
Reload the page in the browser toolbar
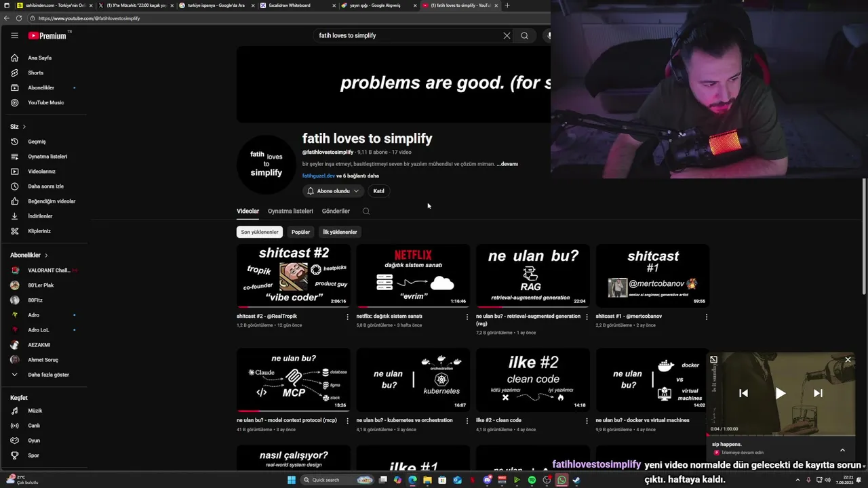(18, 18)
